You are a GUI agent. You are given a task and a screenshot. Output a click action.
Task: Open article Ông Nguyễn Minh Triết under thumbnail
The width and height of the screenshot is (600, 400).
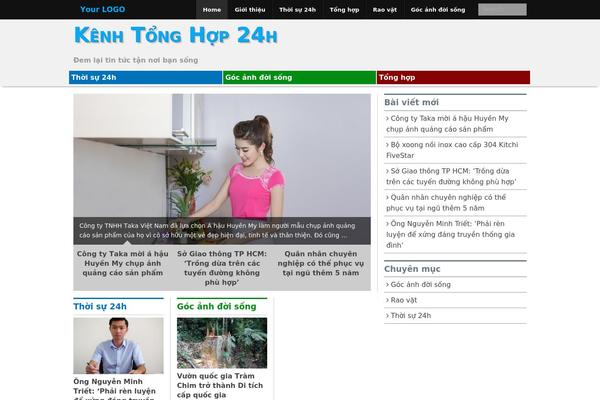coord(115,389)
